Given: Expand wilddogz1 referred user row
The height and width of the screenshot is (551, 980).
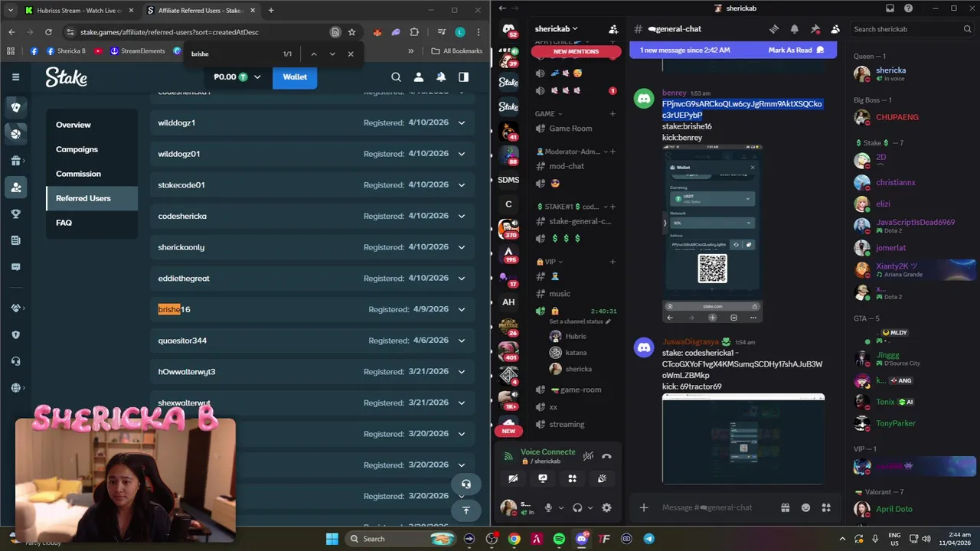Looking at the screenshot, I should click(x=461, y=122).
